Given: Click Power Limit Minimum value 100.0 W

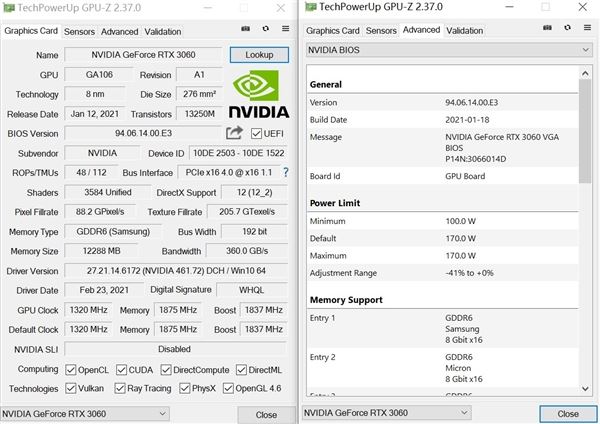Looking at the screenshot, I should coord(461,221).
